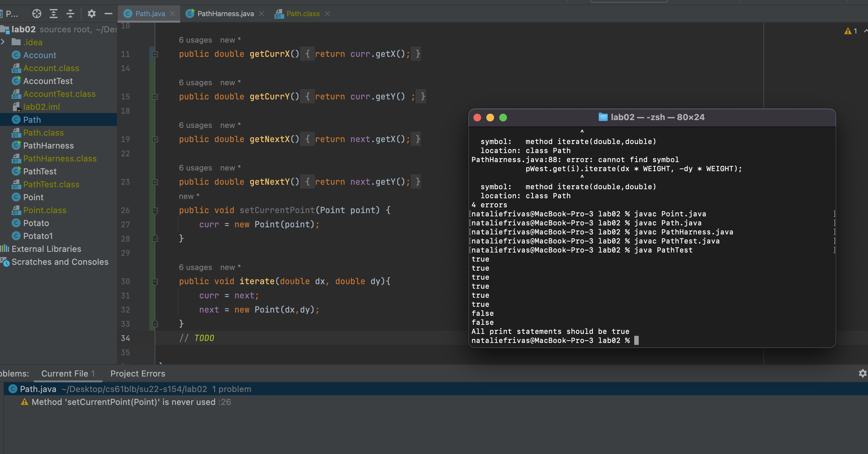Expand folded getCurrX method body
This screenshot has width=868, height=454.
tap(155, 54)
